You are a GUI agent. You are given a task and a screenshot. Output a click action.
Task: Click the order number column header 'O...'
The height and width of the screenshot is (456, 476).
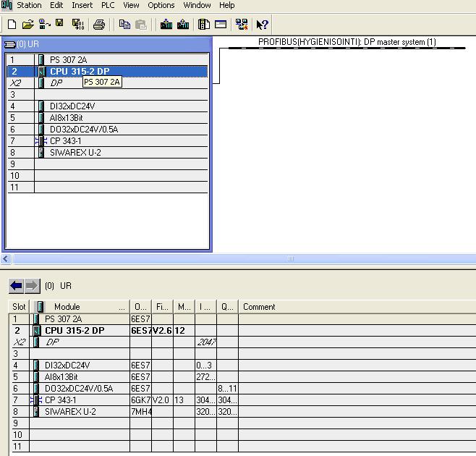140,307
